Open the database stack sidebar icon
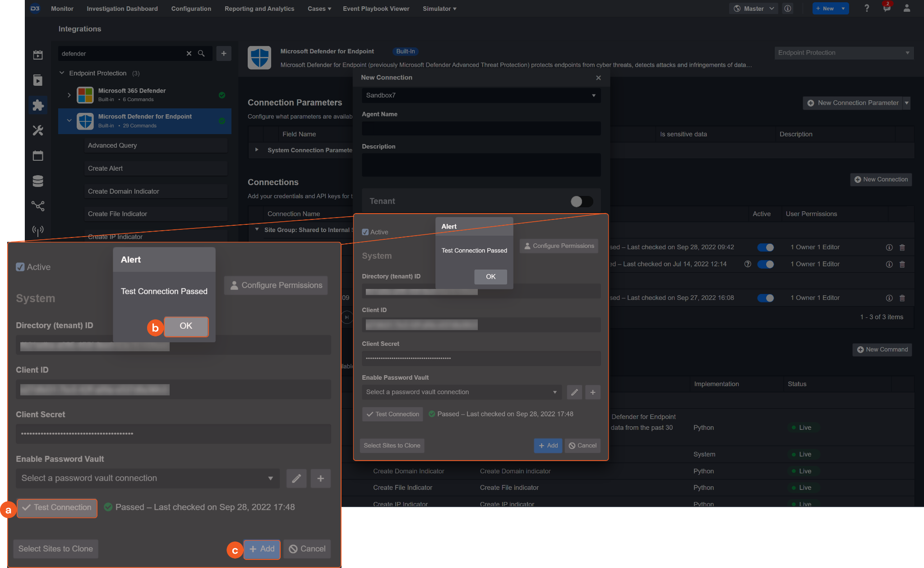 point(38,181)
